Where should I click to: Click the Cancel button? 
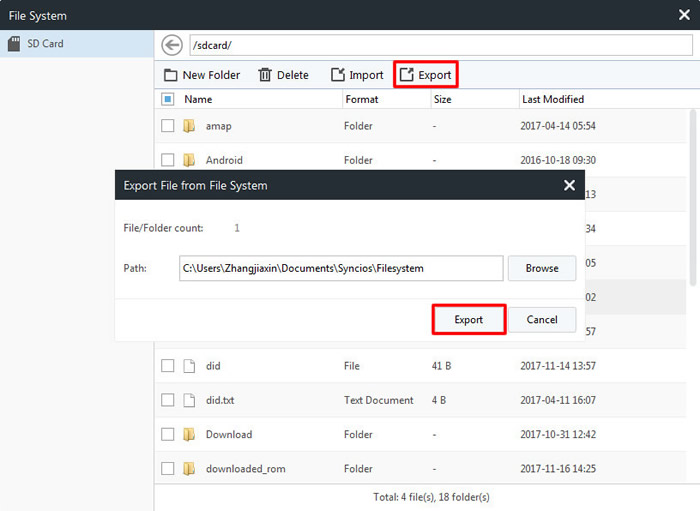(542, 320)
